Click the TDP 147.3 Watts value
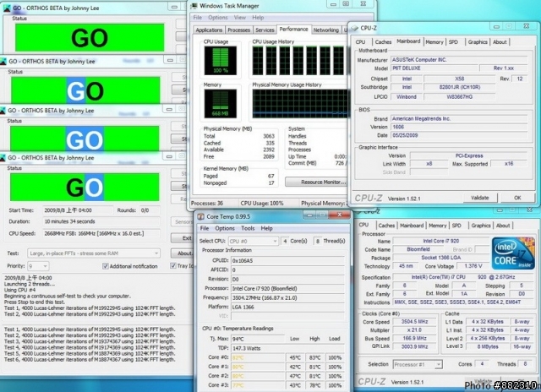The width and height of the screenshot is (541, 392). (x=287, y=348)
